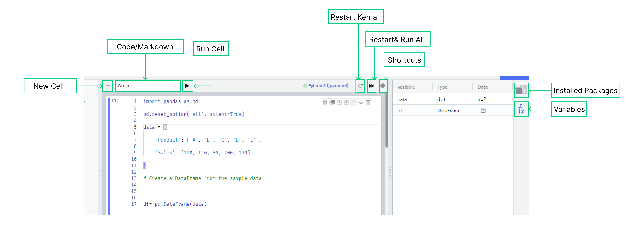Open the Variables panel fx icon
644x227 pixels.
(521, 109)
